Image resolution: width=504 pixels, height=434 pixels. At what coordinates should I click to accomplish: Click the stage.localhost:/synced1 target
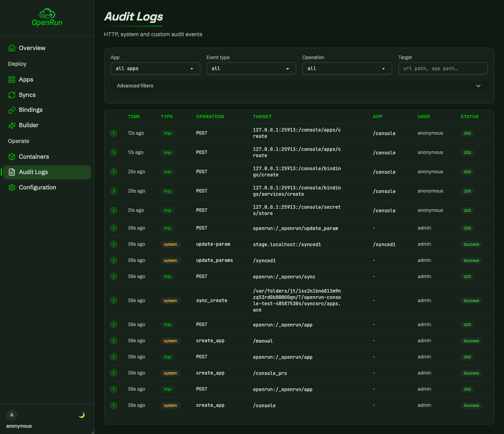click(x=287, y=245)
